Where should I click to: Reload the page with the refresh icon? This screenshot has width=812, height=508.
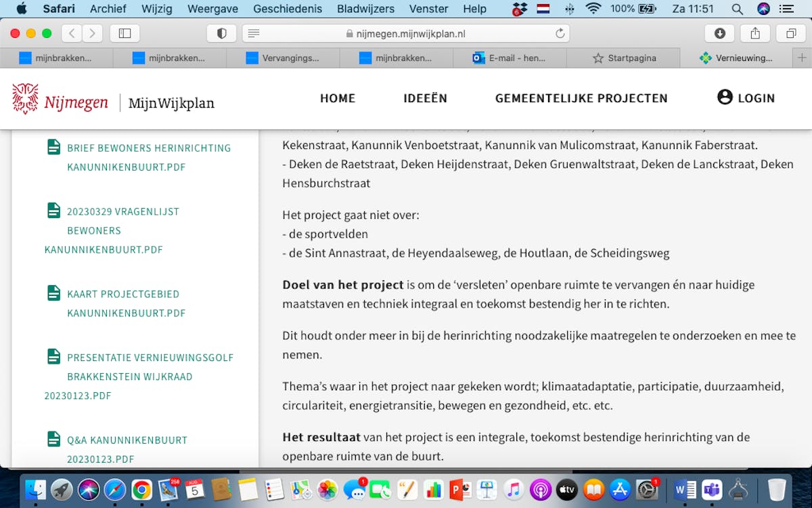tap(560, 34)
